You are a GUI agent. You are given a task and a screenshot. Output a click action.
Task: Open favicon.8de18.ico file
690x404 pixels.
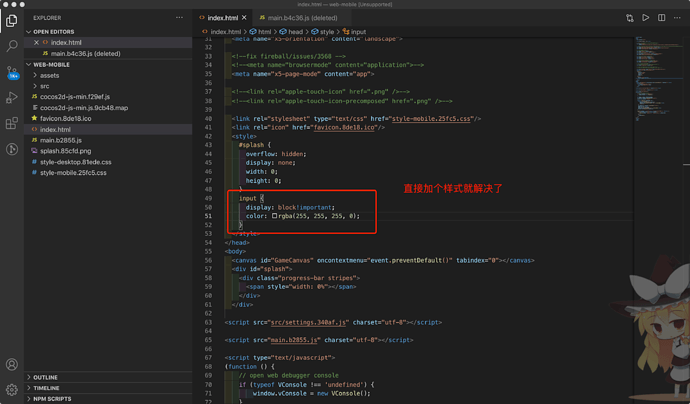pos(66,118)
